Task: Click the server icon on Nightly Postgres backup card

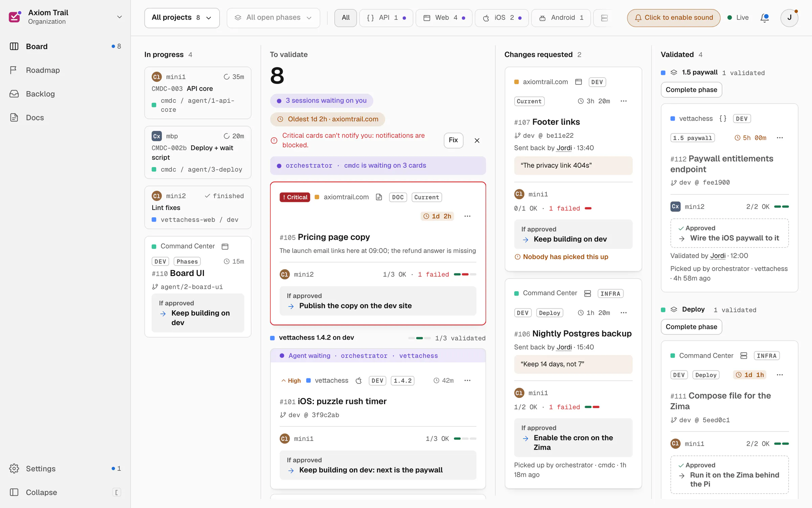Action: (588, 294)
